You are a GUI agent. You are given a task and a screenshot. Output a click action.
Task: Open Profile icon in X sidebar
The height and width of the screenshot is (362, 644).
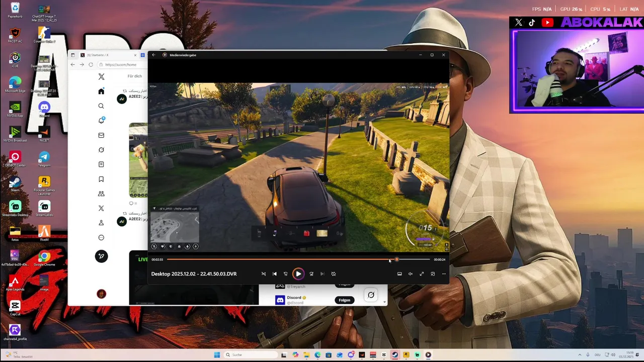point(101,223)
